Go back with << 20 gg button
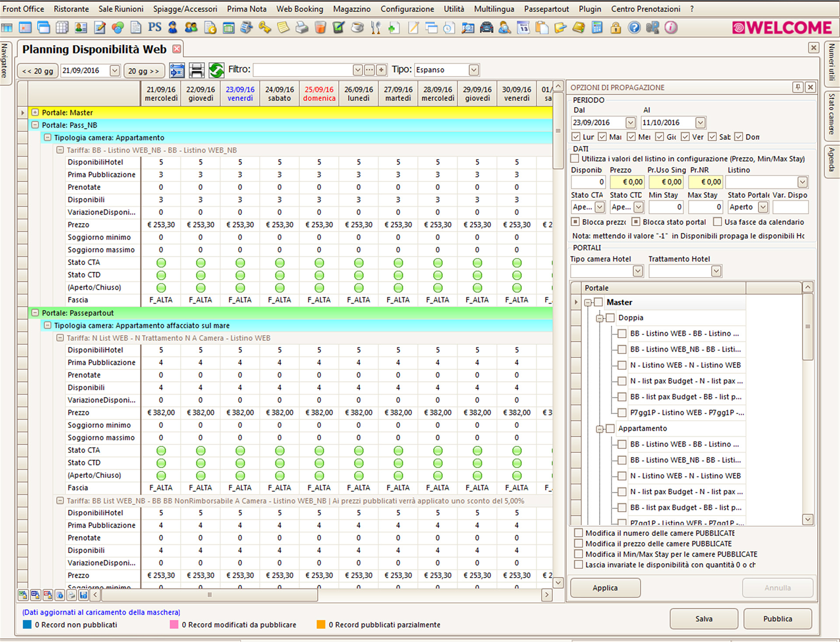This screenshot has width=840, height=642. pos(38,71)
